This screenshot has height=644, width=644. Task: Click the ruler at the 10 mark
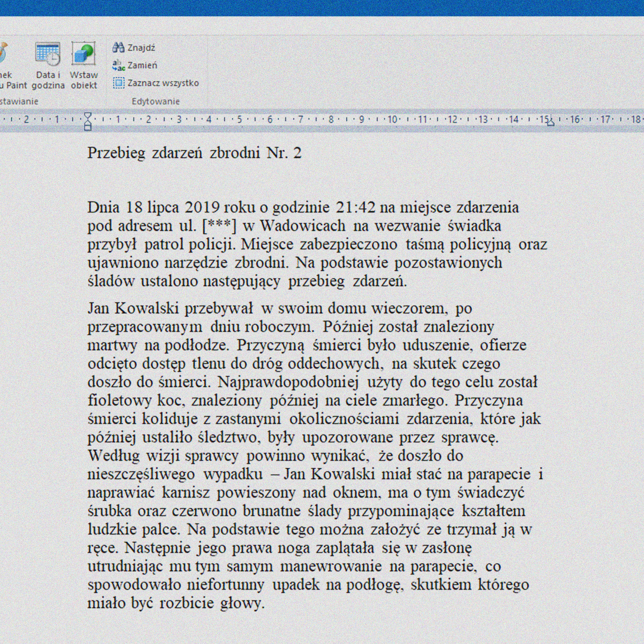click(393, 119)
